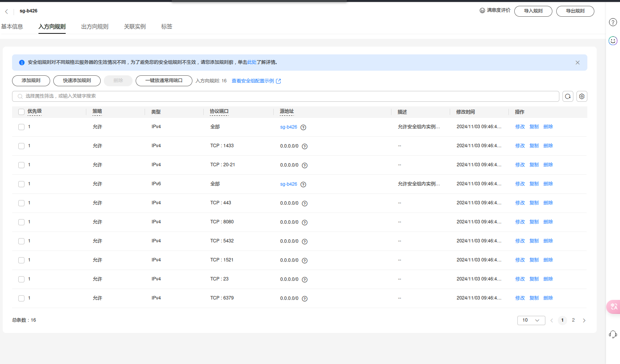
Task: Click the back arrow beside sg-b426
Action: tap(7, 12)
